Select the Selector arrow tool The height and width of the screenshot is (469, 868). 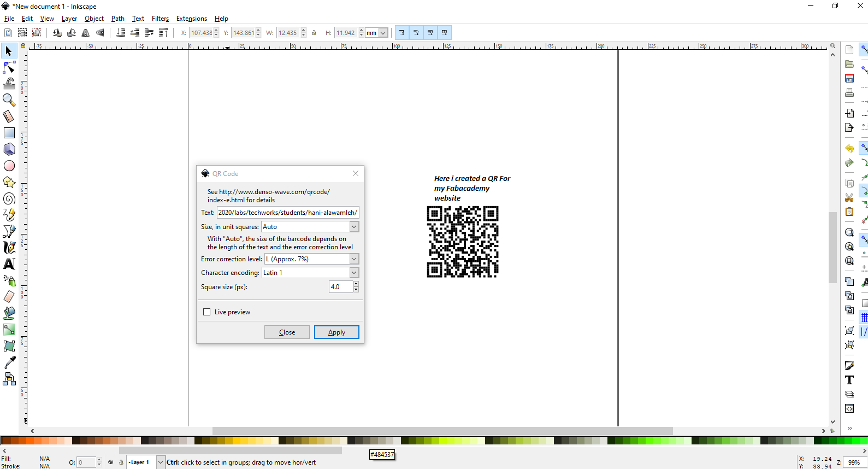(x=9, y=51)
